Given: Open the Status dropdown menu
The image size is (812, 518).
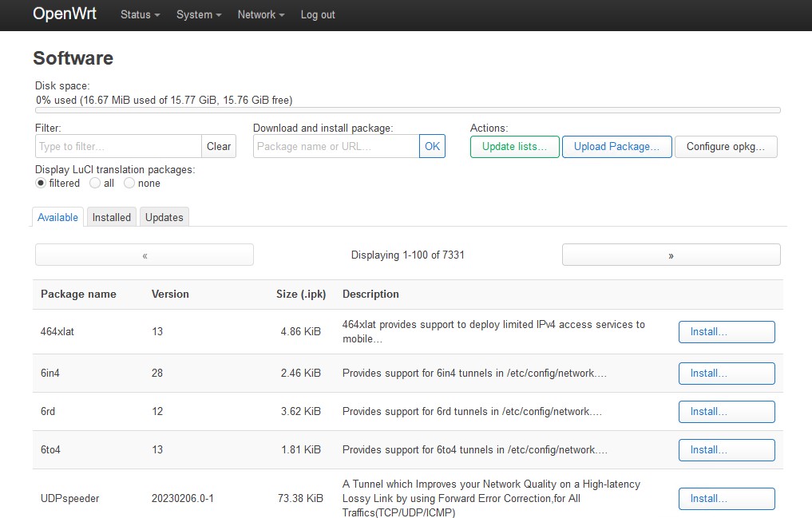Looking at the screenshot, I should pos(140,14).
